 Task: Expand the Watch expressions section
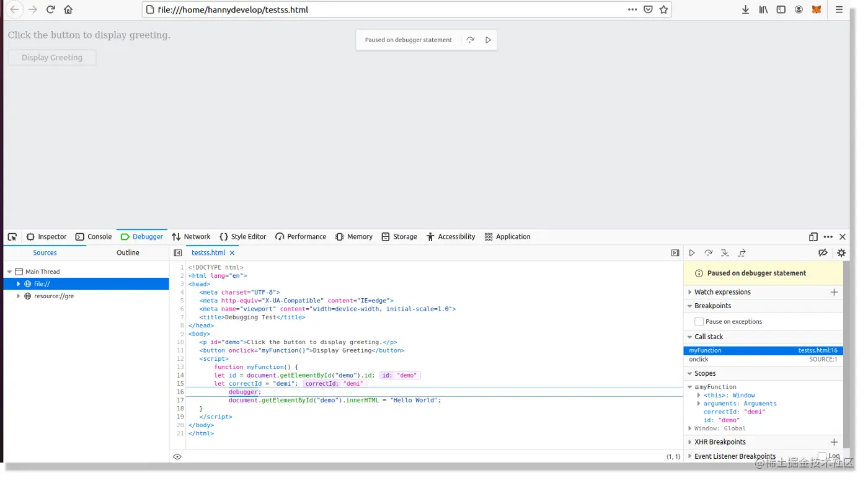689,292
